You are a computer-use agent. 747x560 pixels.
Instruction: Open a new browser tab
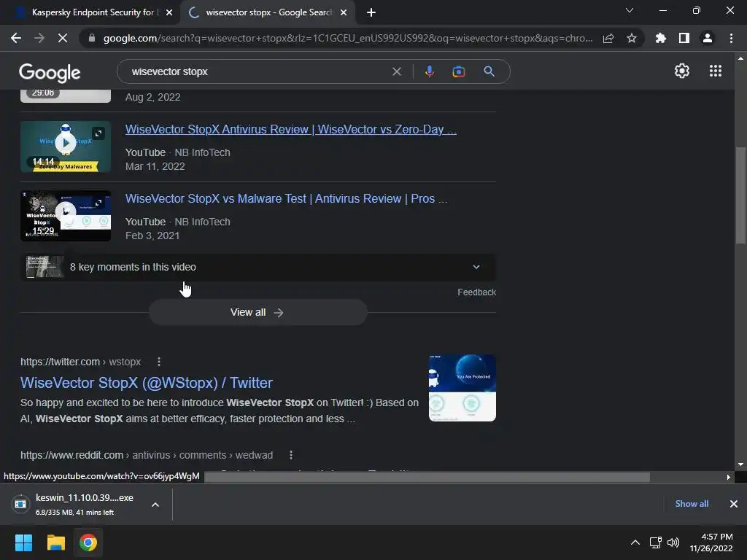coord(371,12)
